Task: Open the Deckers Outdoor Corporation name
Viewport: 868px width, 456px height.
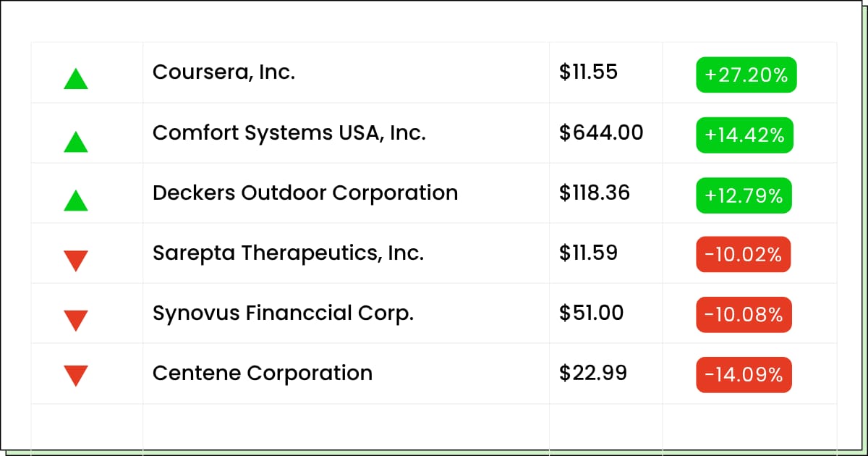Action: [305, 193]
